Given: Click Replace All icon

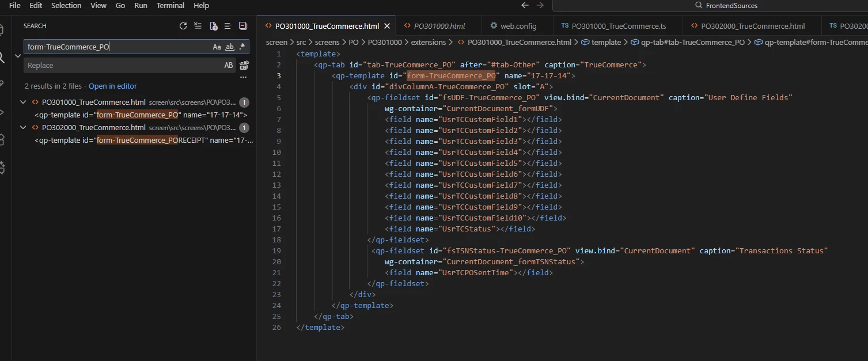Looking at the screenshot, I should [x=244, y=65].
